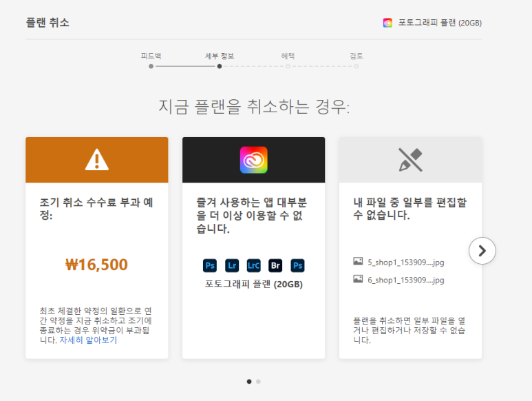This screenshot has width=532, height=401.
Task: Click the 플랜 취소 page title
Action: 47,23
